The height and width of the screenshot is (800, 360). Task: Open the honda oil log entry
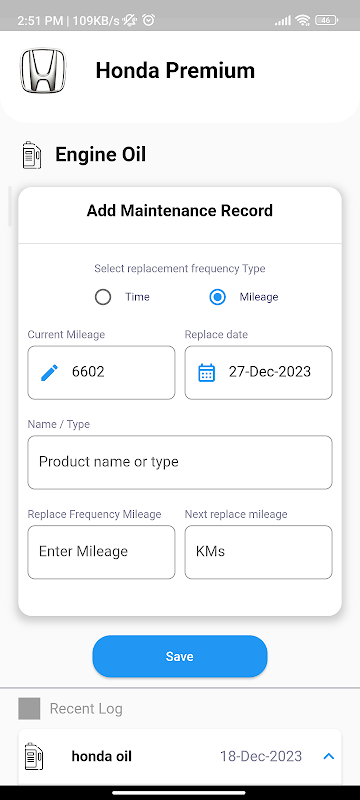click(180, 756)
